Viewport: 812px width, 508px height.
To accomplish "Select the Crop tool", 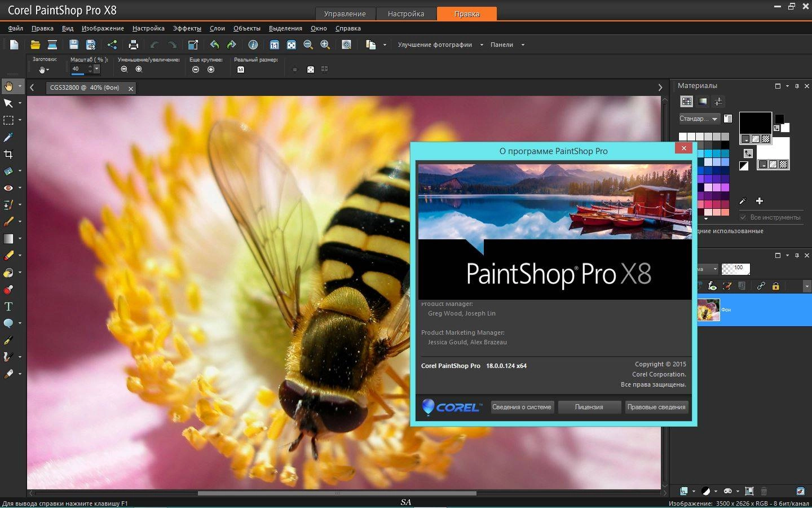I will 8,154.
